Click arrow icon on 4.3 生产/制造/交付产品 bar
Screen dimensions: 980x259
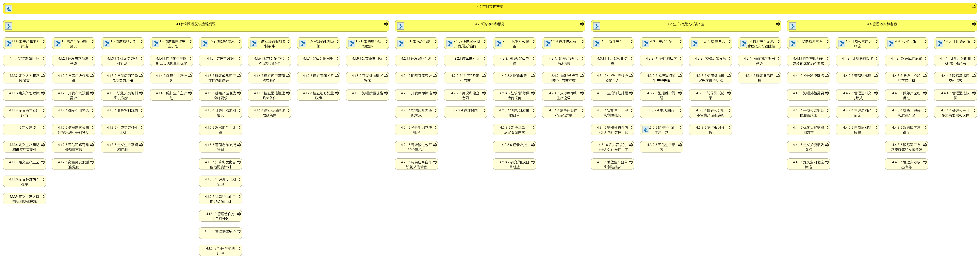778,24
